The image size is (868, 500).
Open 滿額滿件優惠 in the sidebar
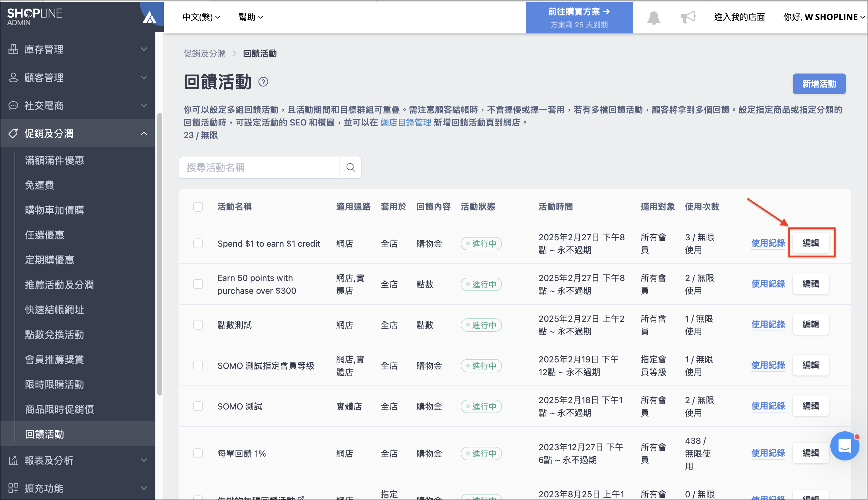(x=54, y=160)
